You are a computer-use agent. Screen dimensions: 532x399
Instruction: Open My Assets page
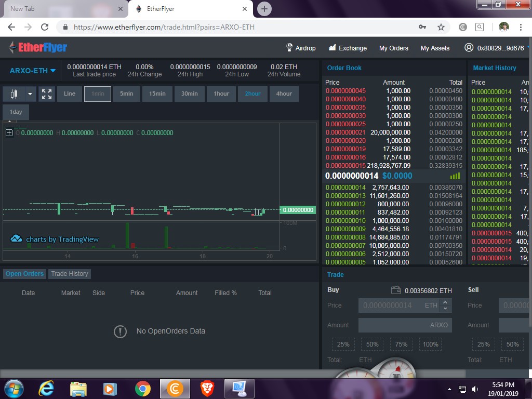[435, 48]
